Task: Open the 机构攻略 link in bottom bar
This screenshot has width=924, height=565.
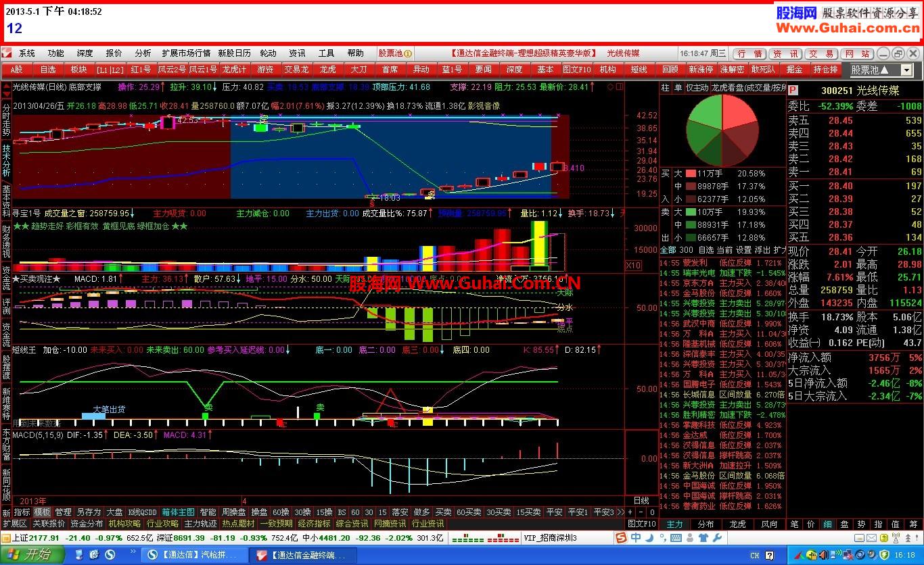Action: pos(124,524)
